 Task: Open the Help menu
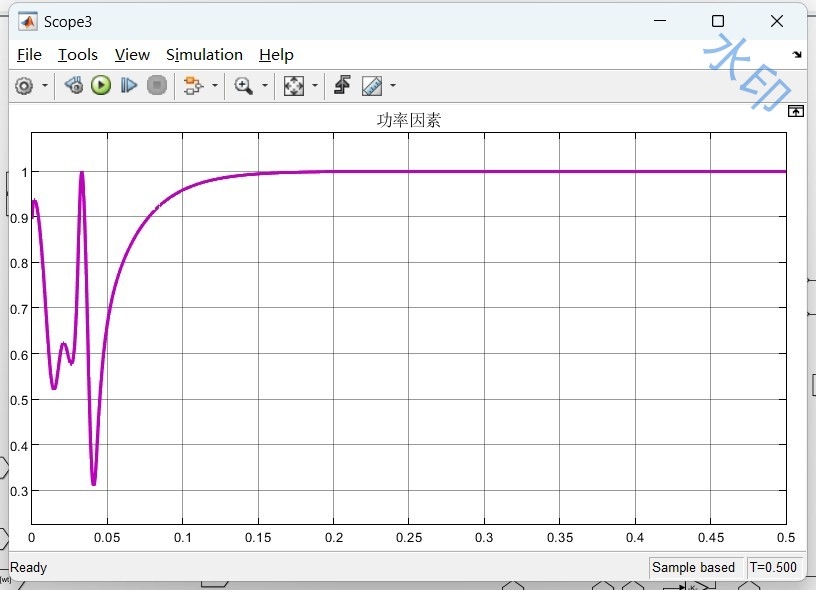pos(276,55)
